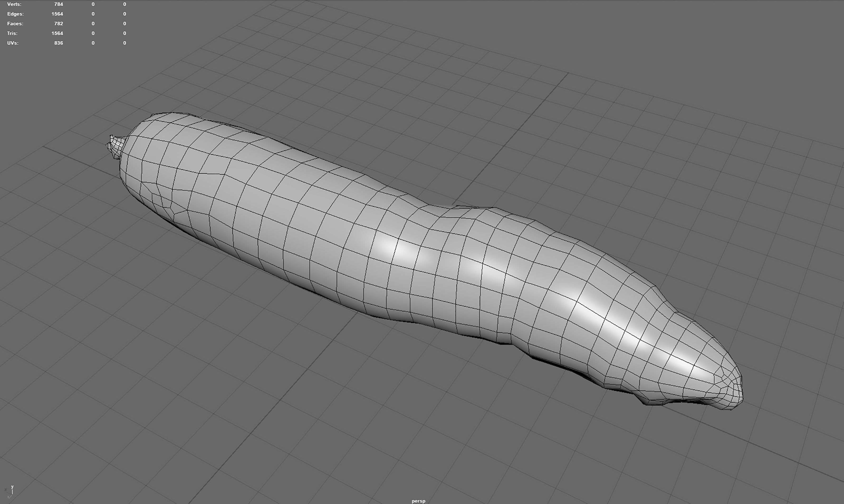Select the UVs count value 836

pos(58,43)
